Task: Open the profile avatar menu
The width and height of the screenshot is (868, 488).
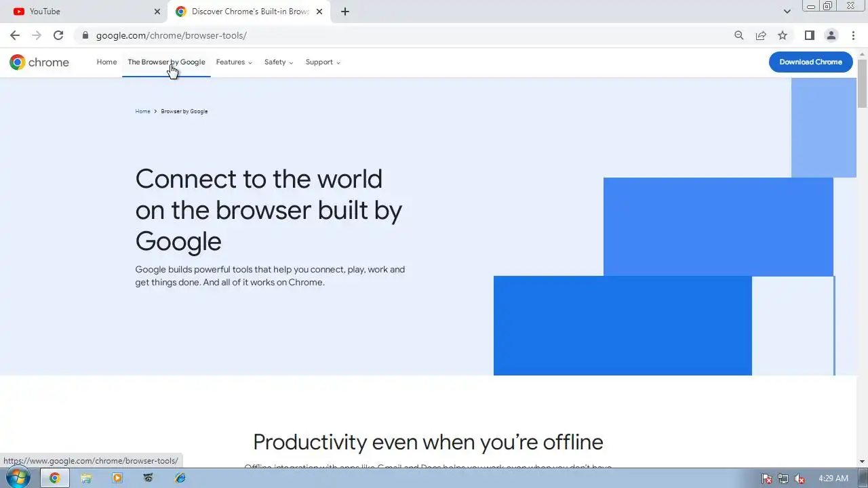Action: point(831,35)
